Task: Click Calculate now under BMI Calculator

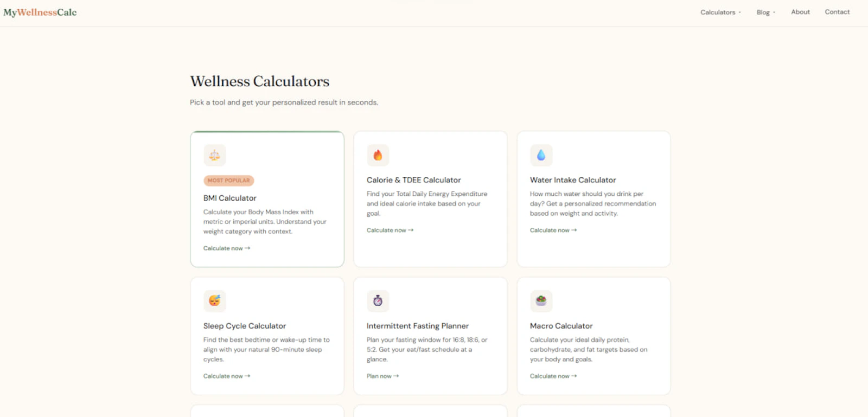Action: (x=227, y=248)
